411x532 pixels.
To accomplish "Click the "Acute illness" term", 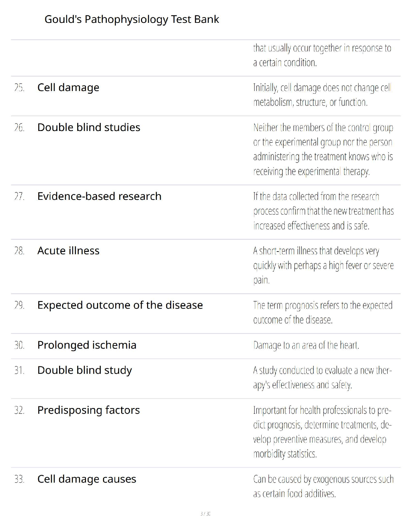I will click(68, 251).
